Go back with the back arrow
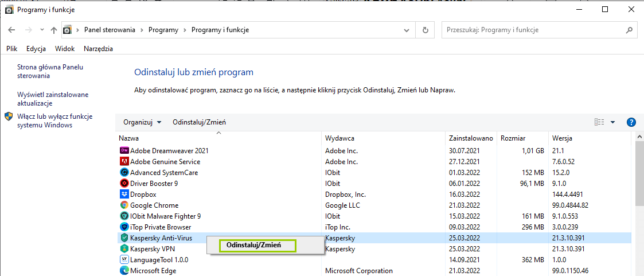 click(11, 30)
